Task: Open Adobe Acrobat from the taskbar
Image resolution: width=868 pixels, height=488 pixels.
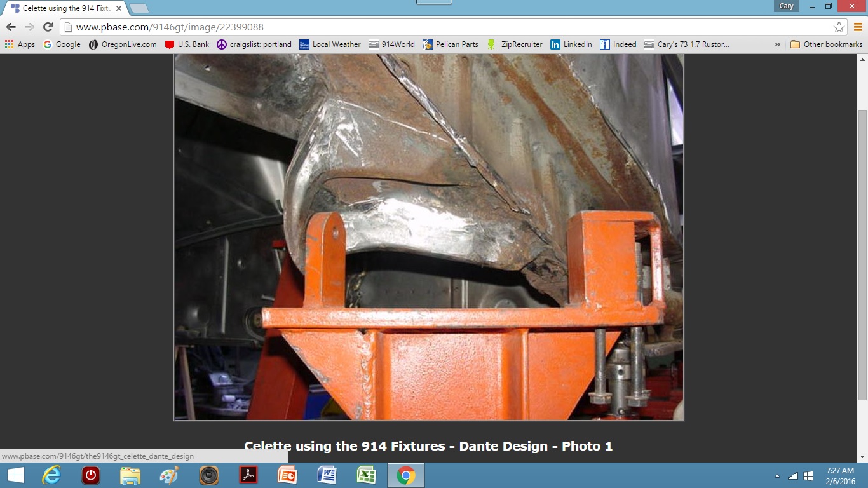Action: point(248,475)
